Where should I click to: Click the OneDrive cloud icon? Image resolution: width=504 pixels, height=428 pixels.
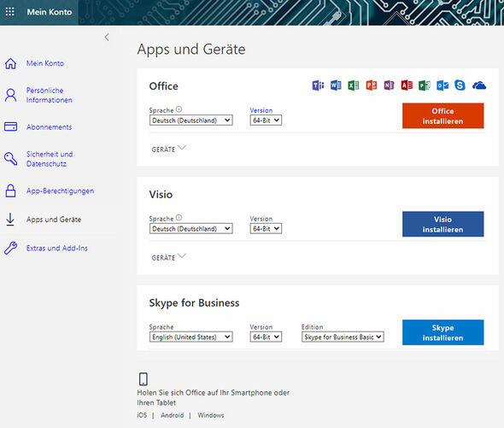(x=479, y=85)
